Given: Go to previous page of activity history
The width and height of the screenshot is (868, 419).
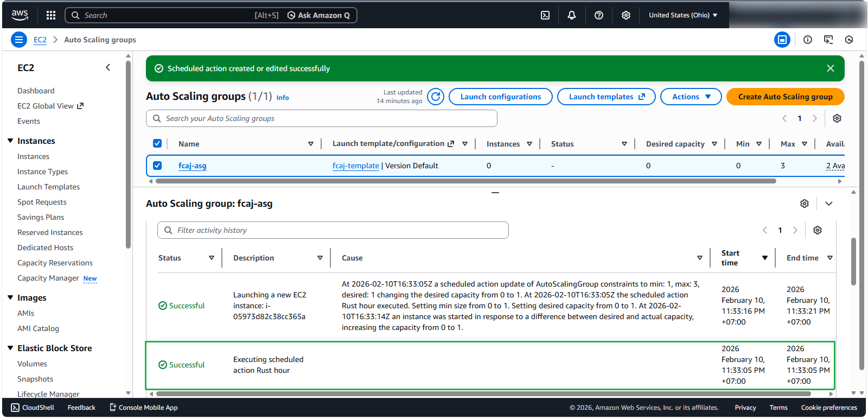Looking at the screenshot, I should click(765, 230).
